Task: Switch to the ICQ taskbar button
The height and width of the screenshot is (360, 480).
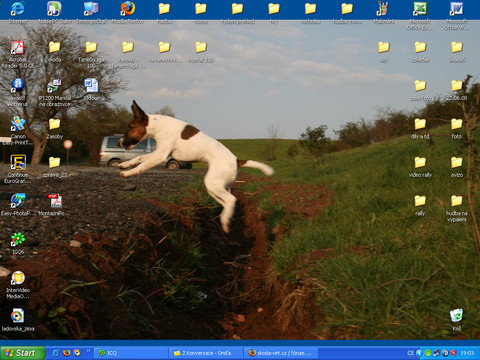Action: tap(131, 353)
